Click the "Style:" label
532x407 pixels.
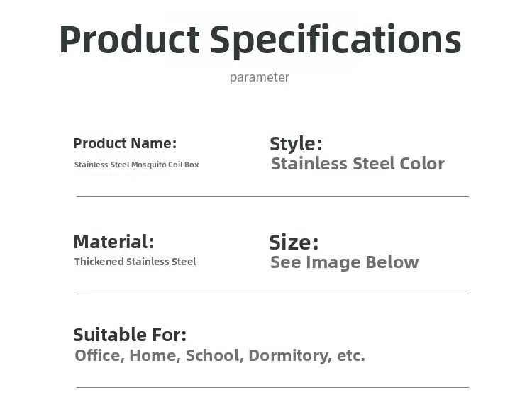click(x=296, y=144)
